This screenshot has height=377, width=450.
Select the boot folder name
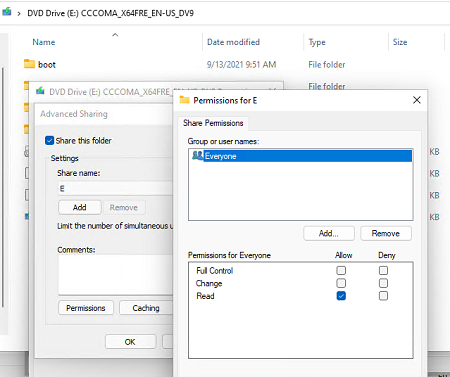coord(47,64)
